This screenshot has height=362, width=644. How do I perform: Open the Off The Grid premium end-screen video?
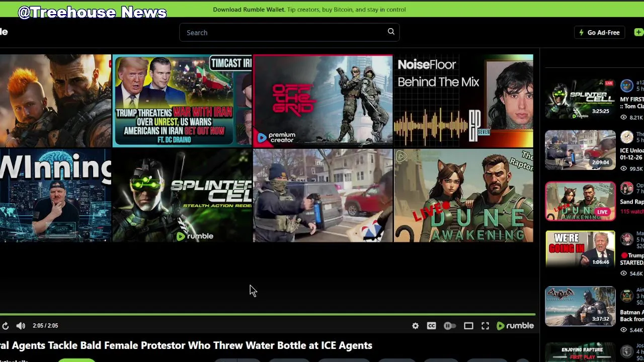tap(323, 101)
